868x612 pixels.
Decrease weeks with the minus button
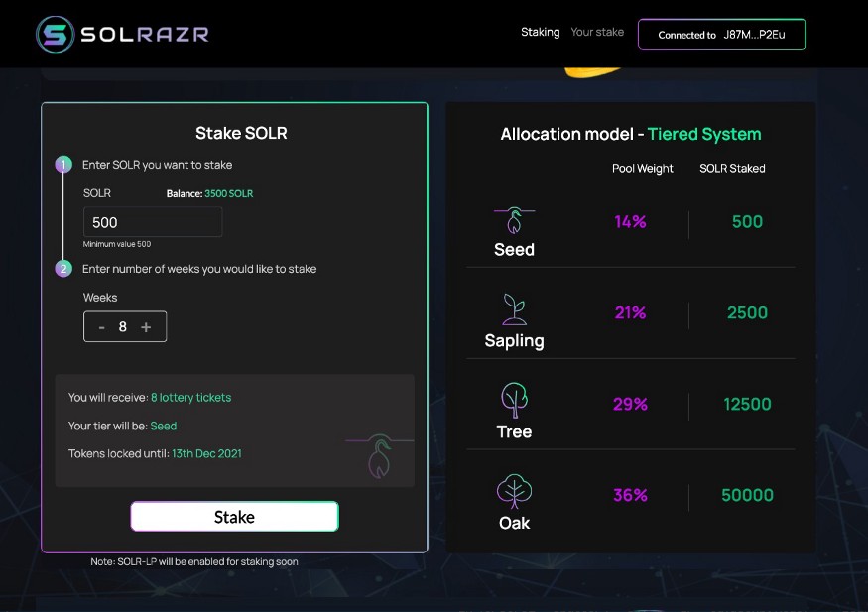[102, 327]
